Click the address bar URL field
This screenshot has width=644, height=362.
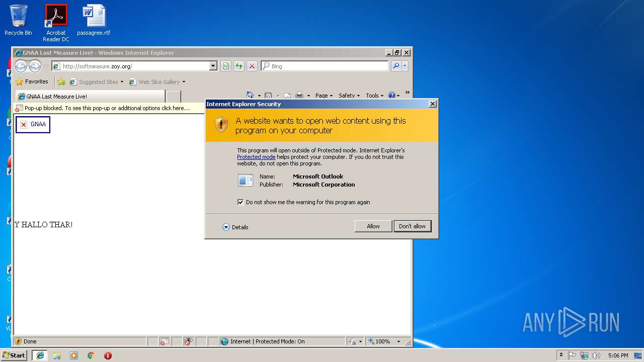tap(130, 66)
